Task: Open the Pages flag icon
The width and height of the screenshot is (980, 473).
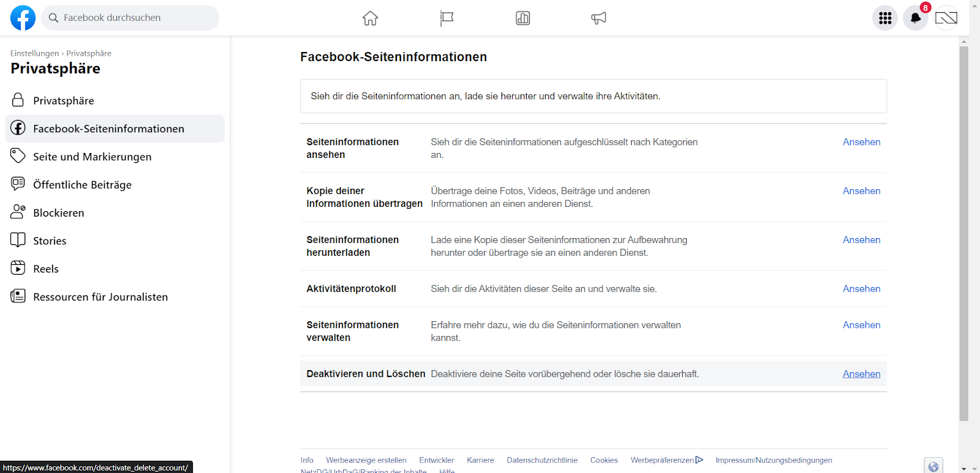Action: (x=447, y=18)
